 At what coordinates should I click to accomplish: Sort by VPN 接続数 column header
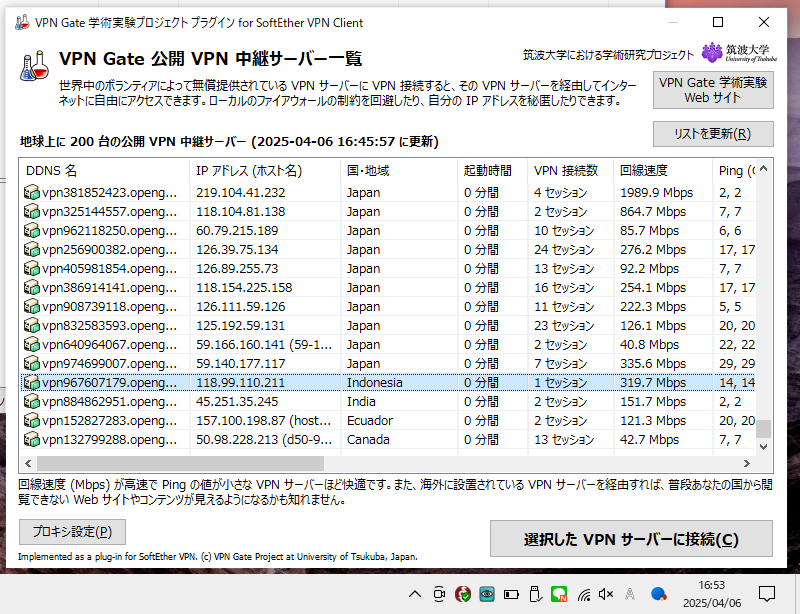pos(571,170)
